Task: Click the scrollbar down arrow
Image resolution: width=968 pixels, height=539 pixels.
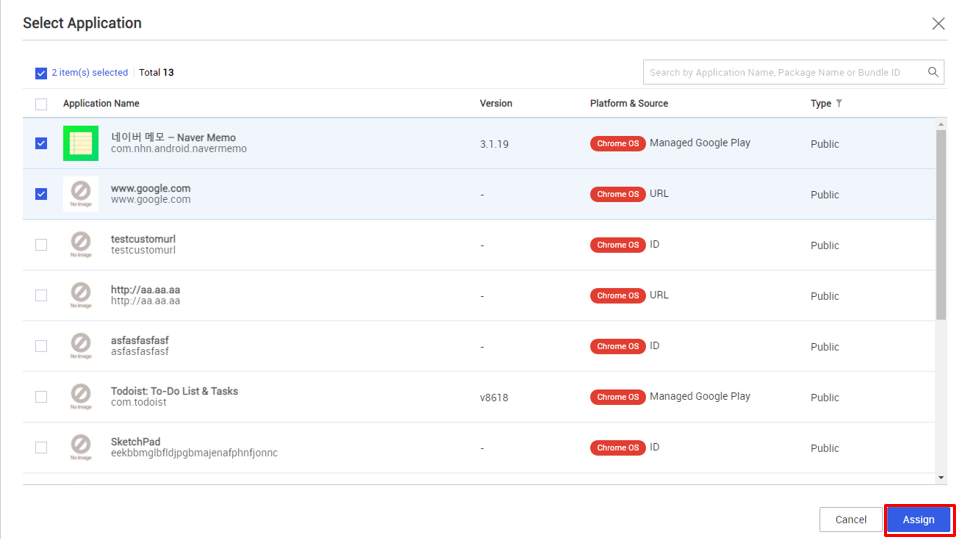Action: tap(941, 477)
